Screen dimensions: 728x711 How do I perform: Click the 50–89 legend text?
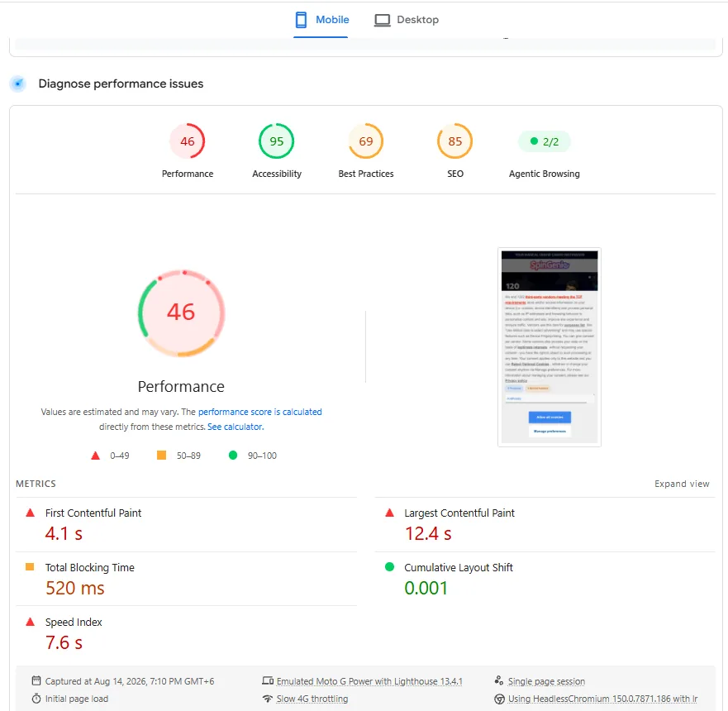188,456
